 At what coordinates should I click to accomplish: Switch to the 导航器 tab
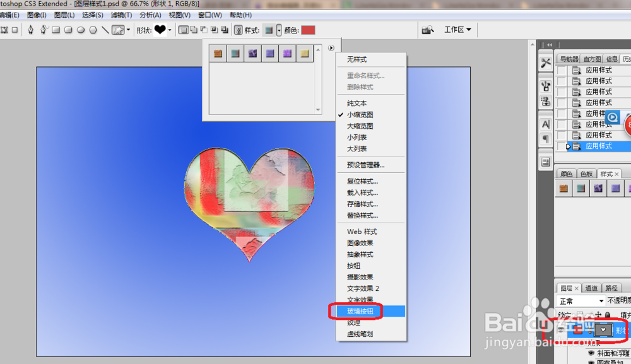point(569,59)
